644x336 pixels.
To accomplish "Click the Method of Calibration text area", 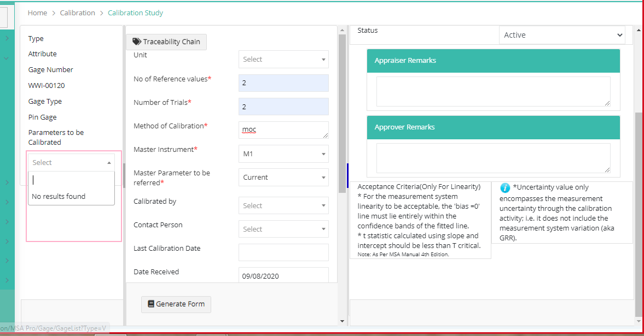I will click(283, 130).
